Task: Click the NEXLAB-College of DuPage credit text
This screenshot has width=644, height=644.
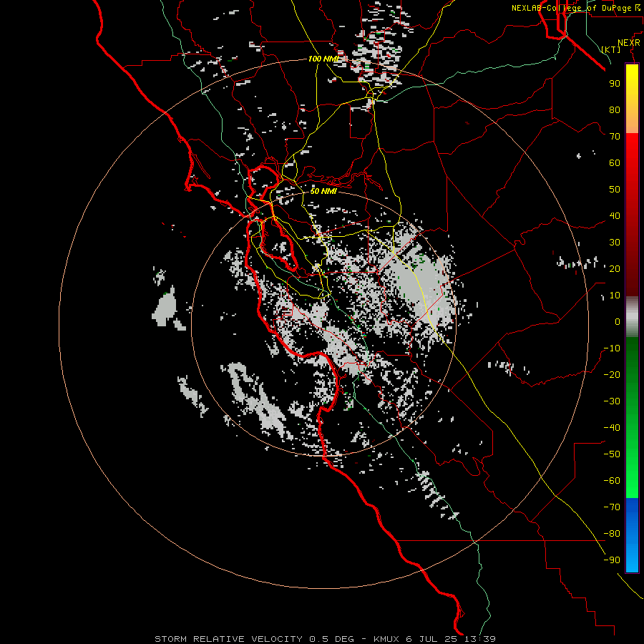Action: (x=575, y=8)
